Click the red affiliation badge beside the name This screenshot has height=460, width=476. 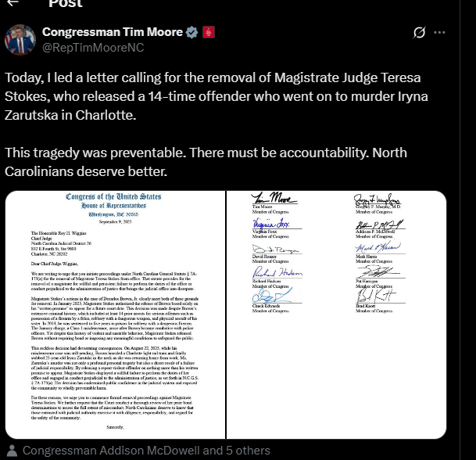(209, 32)
